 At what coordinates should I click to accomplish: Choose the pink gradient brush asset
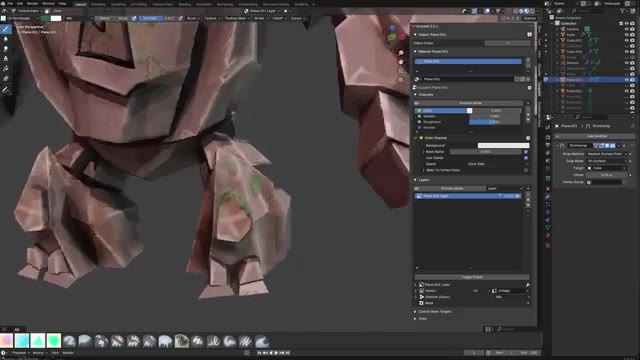point(6,340)
